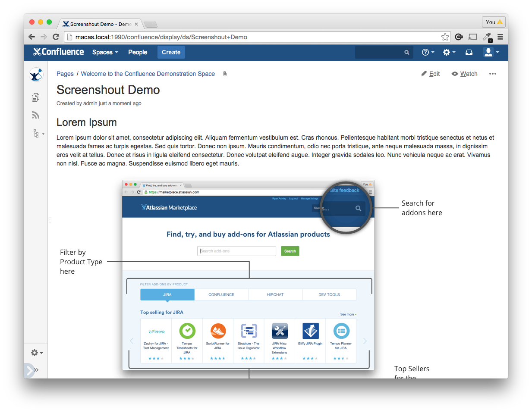Click the Pages breadcrumb link
Image resolution: width=532 pixels, height=413 pixels.
click(x=65, y=74)
